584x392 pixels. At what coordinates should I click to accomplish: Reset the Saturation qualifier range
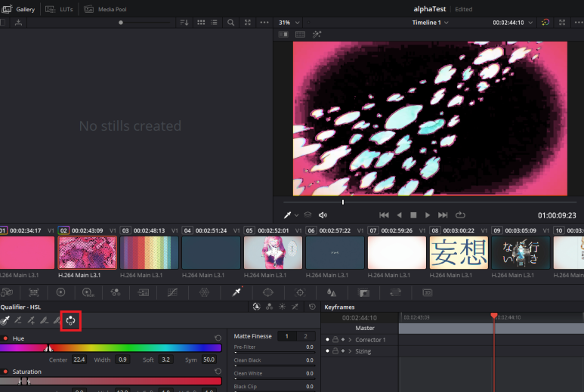tap(218, 371)
